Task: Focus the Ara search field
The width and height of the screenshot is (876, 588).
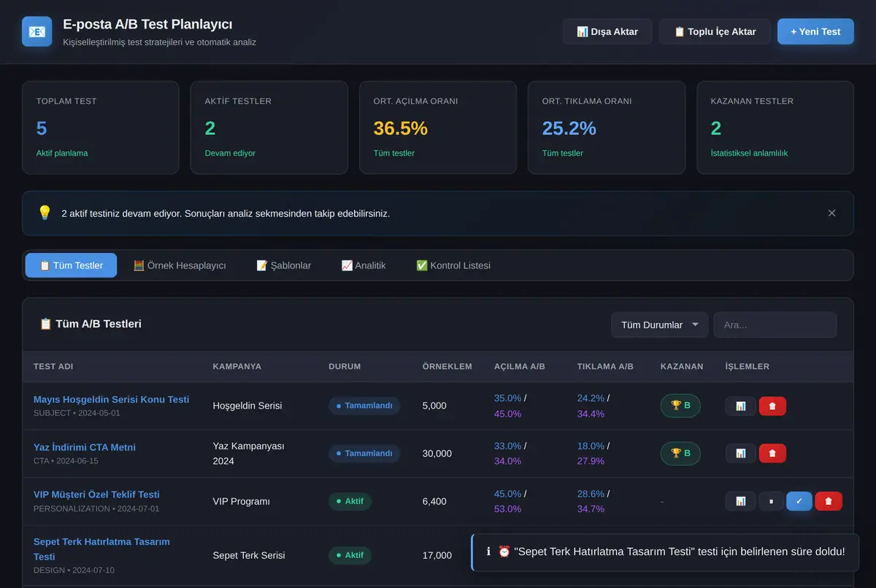Action: (775, 325)
